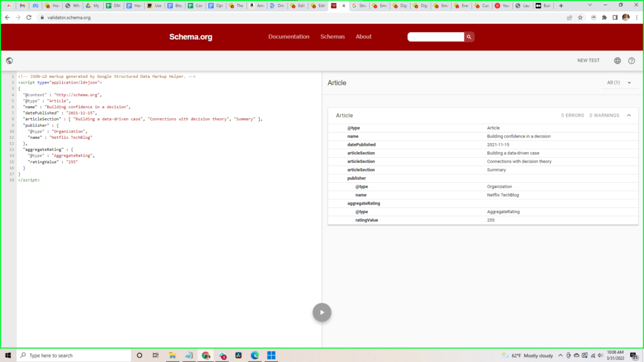Click the magnifier search button in header
This screenshot has height=362, width=644.
(x=469, y=37)
